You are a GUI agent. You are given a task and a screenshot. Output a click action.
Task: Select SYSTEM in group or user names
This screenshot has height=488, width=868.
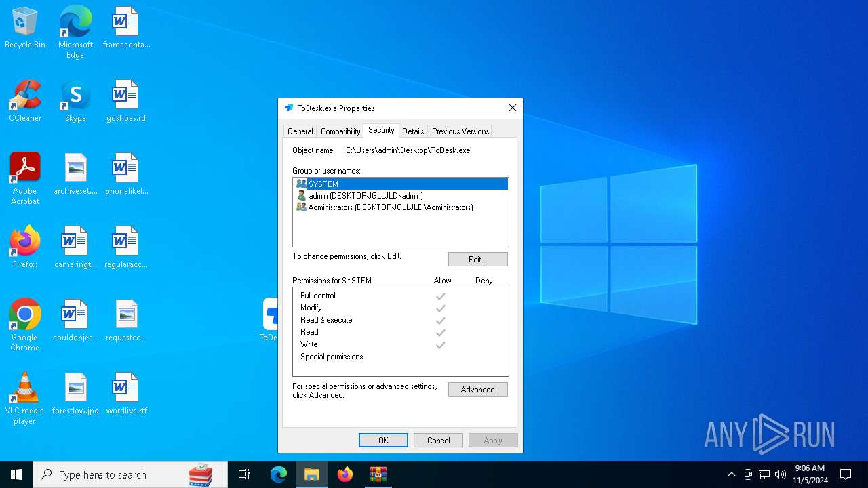coord(401,184)
